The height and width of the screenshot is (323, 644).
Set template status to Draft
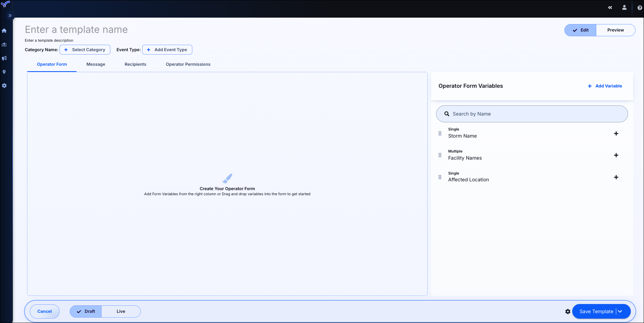click(x=86, y=311)
